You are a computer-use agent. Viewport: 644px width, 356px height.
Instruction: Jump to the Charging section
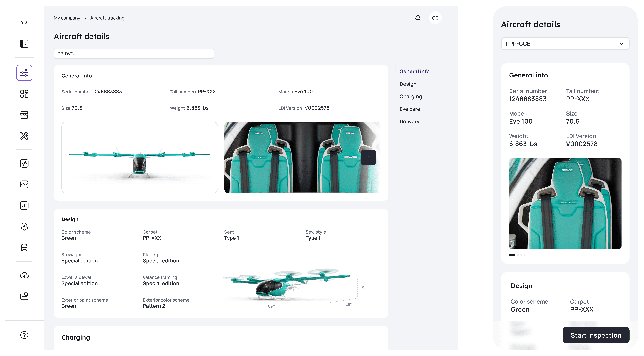click(411, 96)
